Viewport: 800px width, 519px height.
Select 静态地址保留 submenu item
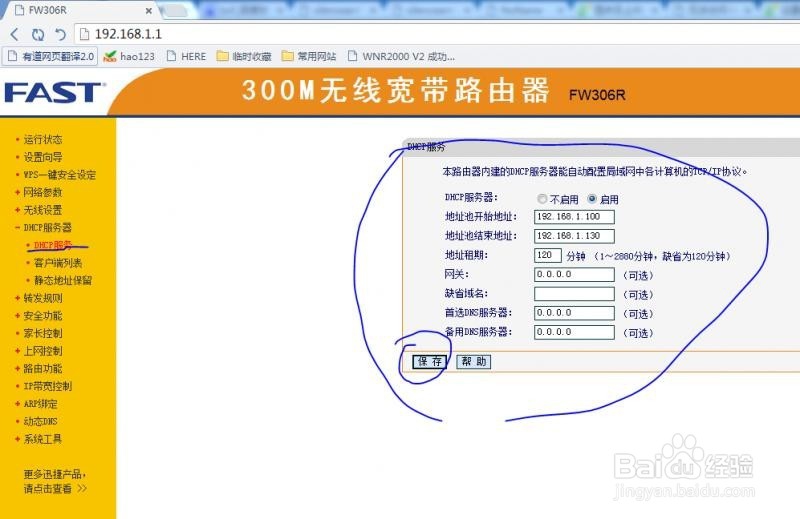click(x=63, y=281)
